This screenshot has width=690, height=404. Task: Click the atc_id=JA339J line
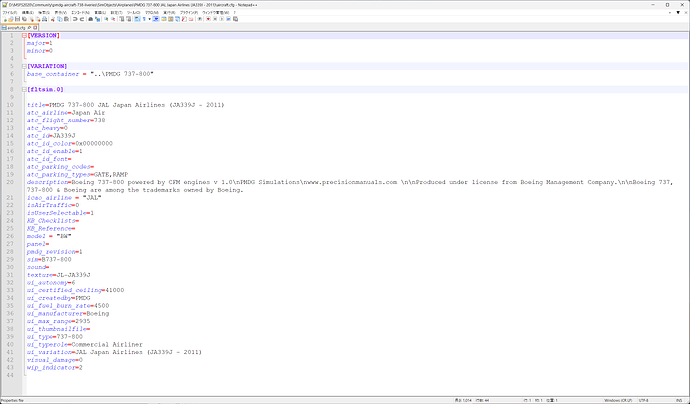point(51,136)
